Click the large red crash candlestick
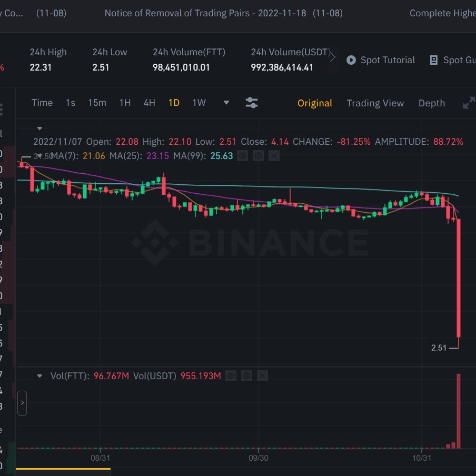The width and height of the screenshot is (476, 476). click(459, 278)
